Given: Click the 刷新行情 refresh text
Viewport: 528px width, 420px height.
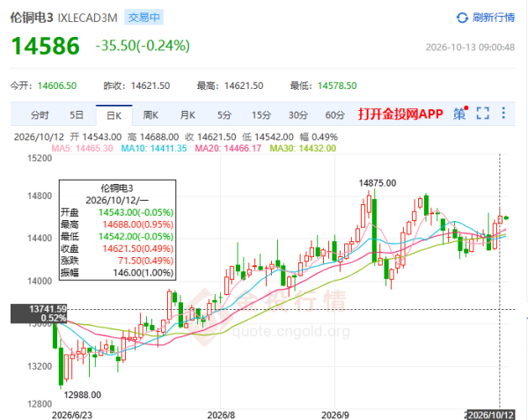Looking at the screenshot, I should 494,18.
